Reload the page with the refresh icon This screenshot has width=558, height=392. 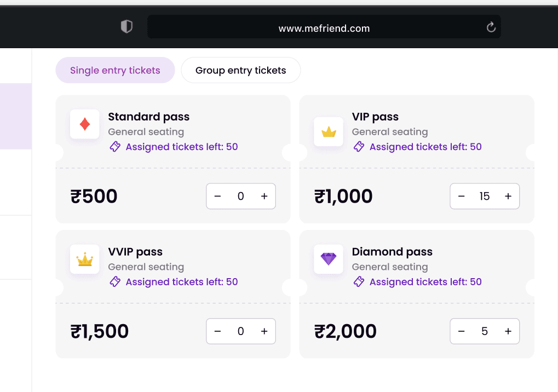[491, 27]
